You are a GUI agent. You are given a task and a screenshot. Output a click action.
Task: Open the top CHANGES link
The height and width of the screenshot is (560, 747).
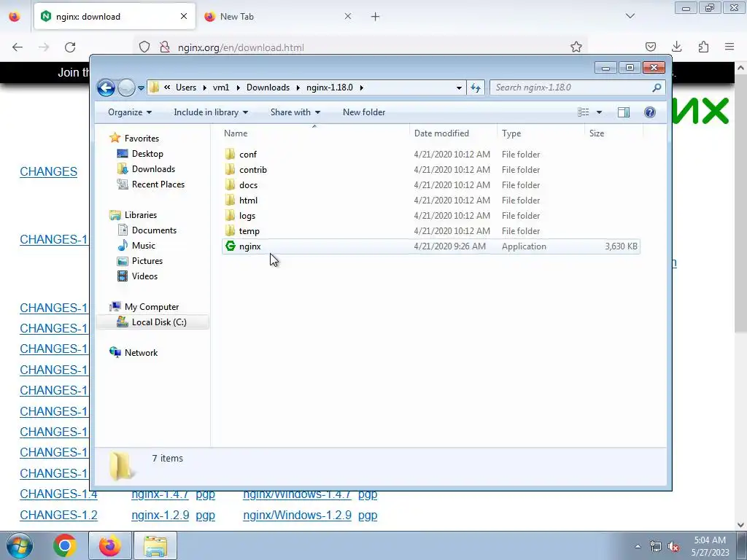click(x=49, y=171)
